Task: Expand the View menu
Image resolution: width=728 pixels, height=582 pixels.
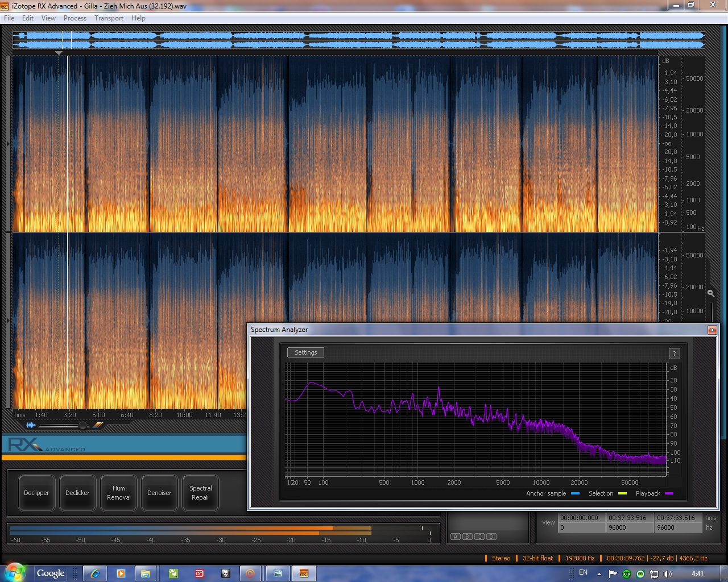Action: (x=48, y=18)
